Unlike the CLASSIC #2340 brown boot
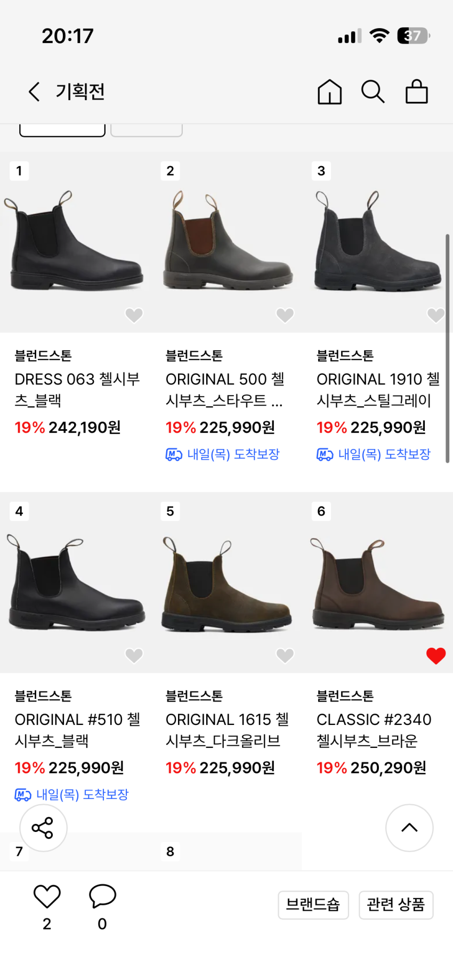This screenshot has width=453, height=980. click(x=435, y=656)
